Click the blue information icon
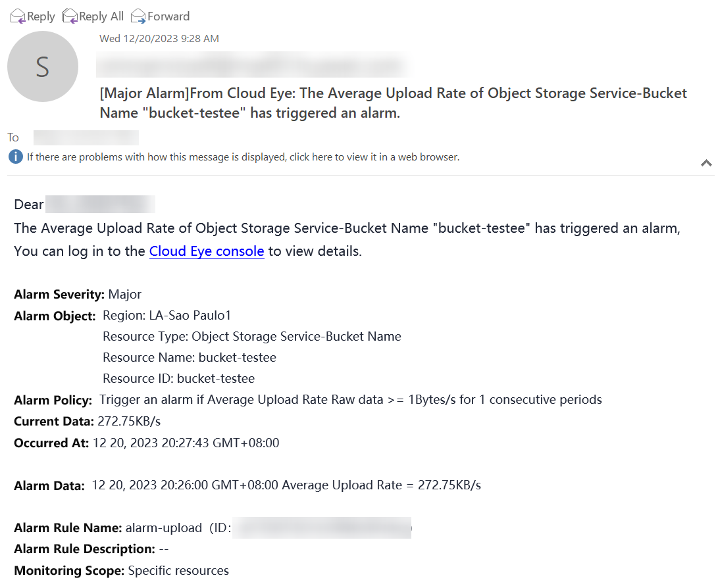The image size is (716, 588). [x=16, y=157]
